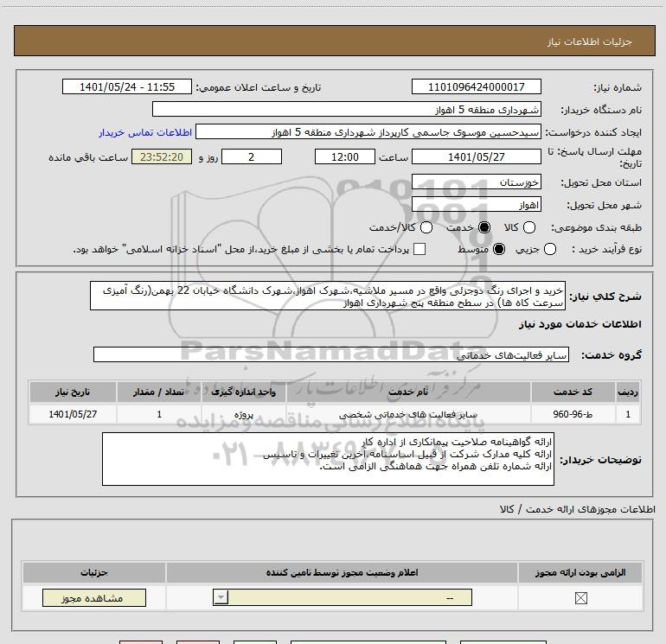Click the response deadline date field 1401/05/27
Viewport: 666px width, 644px height.
[x=476, y=156]
